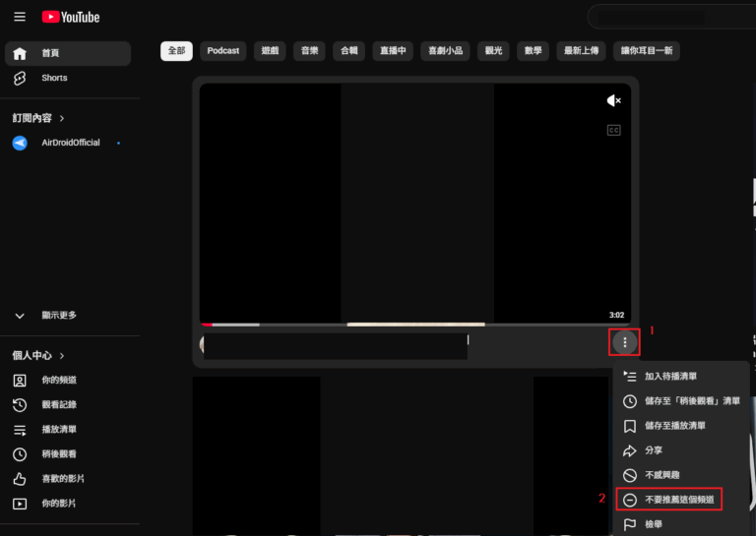The width and height of the screenshot is (756, 536).
Task: Click the home icon in sidebar
Action: tap(20, 53)
